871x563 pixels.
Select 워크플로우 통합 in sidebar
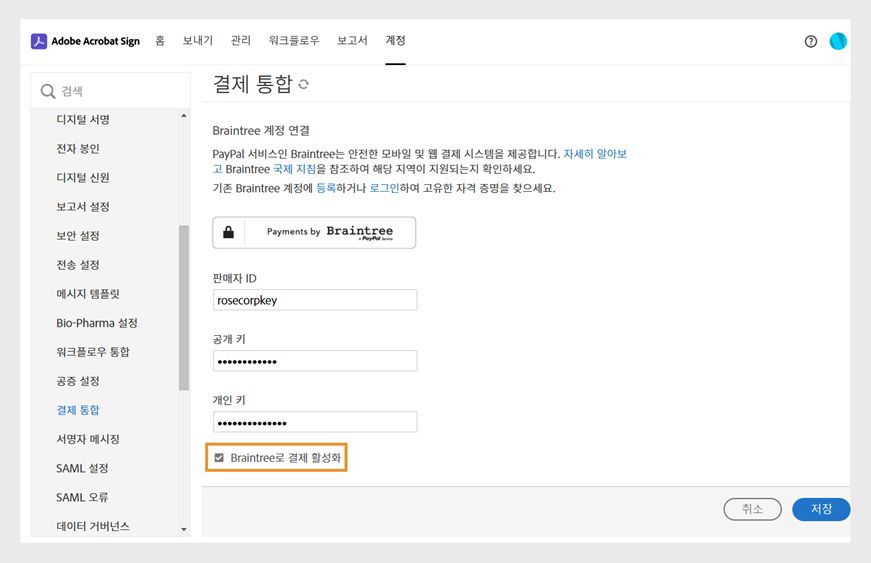(x=93, y=351)
